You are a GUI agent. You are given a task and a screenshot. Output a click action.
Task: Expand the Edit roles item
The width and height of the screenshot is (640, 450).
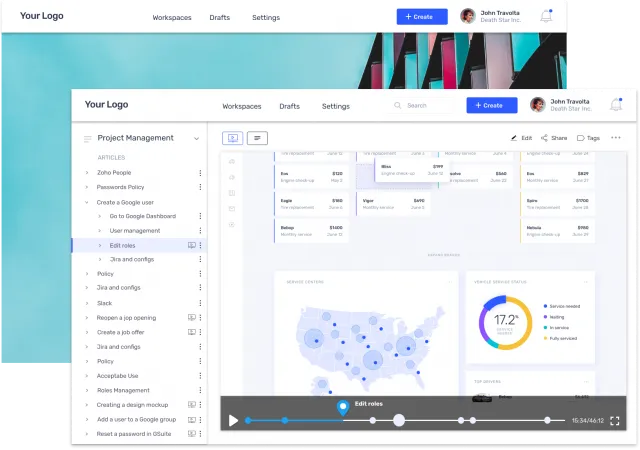coord(100,245)
